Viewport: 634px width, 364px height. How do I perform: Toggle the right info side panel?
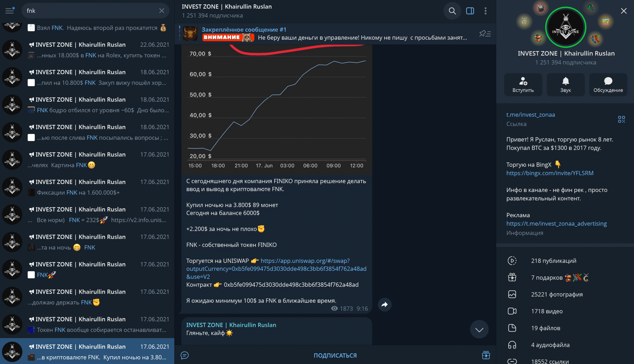[470, 11]
